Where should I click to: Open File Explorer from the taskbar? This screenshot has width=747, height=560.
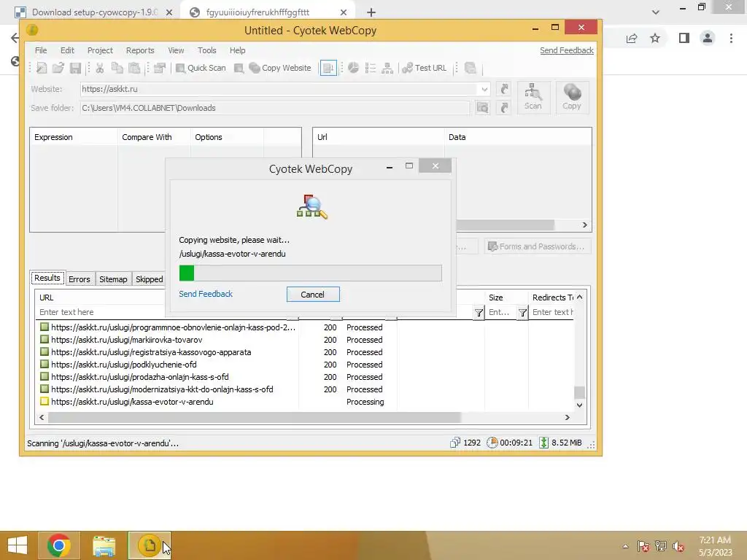(104, 545)
